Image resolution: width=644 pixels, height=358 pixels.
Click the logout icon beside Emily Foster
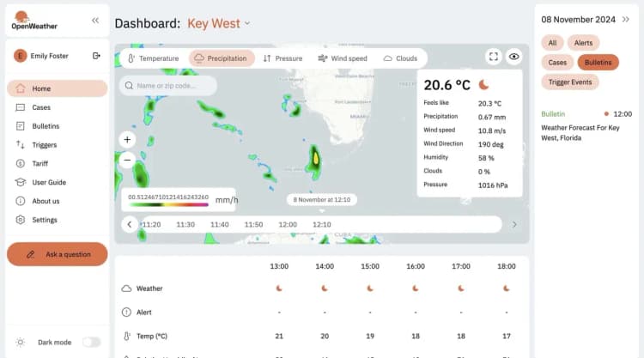pyautogui.click(x=96, y=56)
